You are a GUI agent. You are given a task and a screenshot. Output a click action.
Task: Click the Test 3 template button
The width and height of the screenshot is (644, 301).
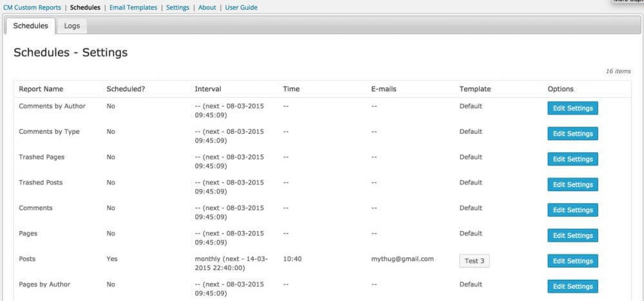coord(474,261)
